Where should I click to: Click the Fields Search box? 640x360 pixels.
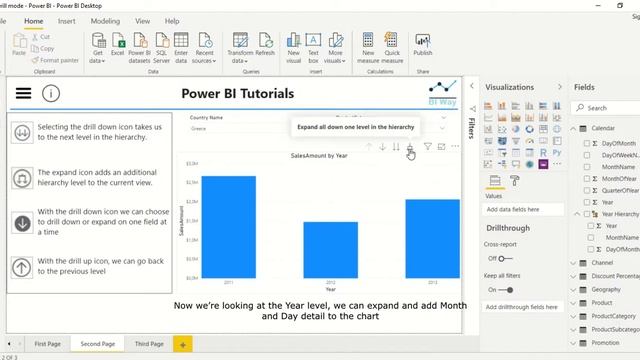[606, 108]
